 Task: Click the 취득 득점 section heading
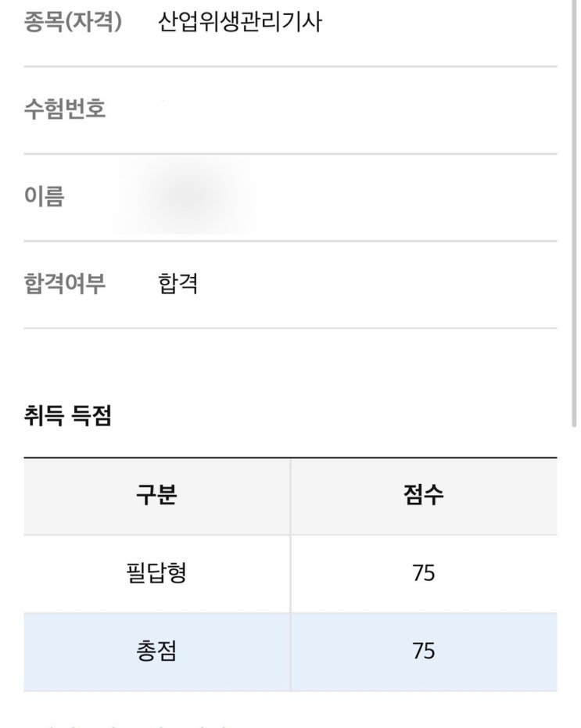(x=67, y=417)
